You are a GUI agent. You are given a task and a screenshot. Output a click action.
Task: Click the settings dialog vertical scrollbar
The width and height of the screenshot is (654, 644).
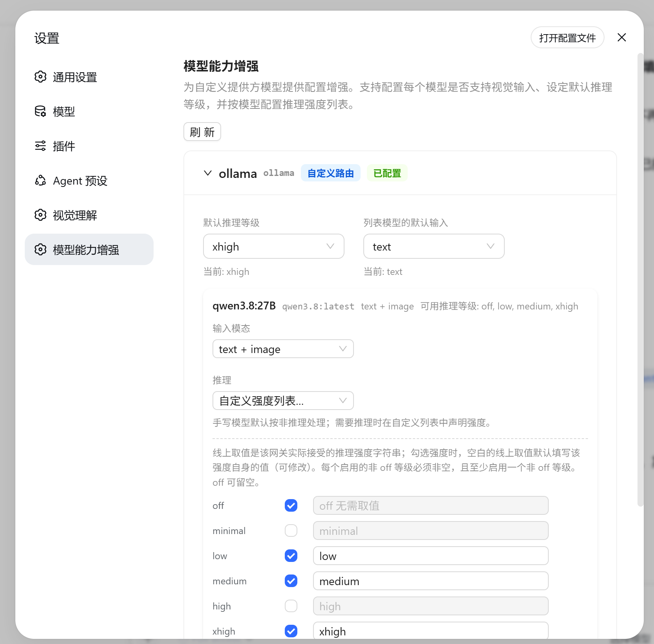640,280
